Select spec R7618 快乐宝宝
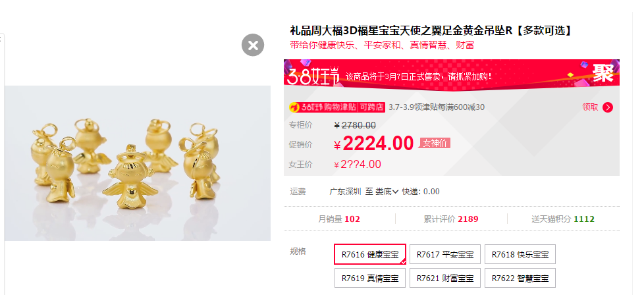644x295 pixels. click(520, 254)
